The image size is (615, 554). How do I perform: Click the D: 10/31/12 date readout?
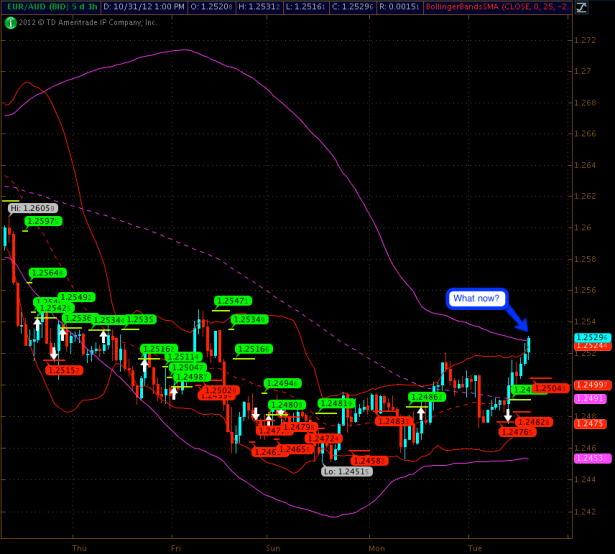[x=144, y=7]
